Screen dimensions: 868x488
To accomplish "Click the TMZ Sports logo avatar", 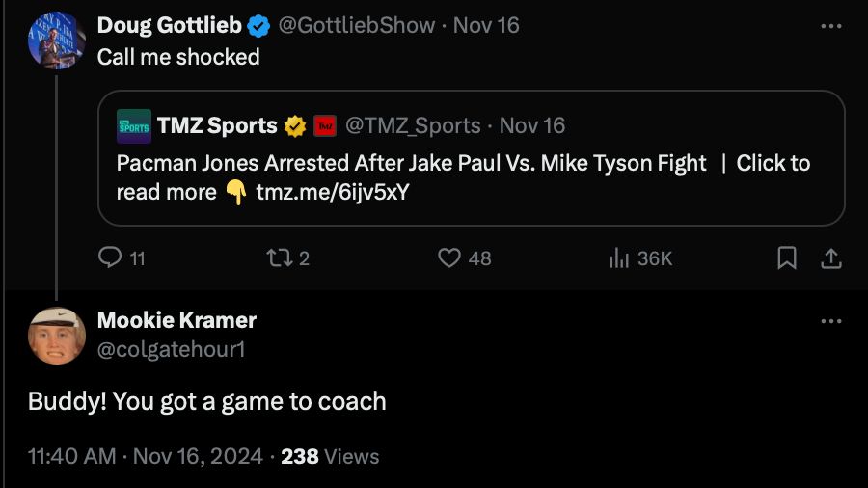I will tap(134, 125).
